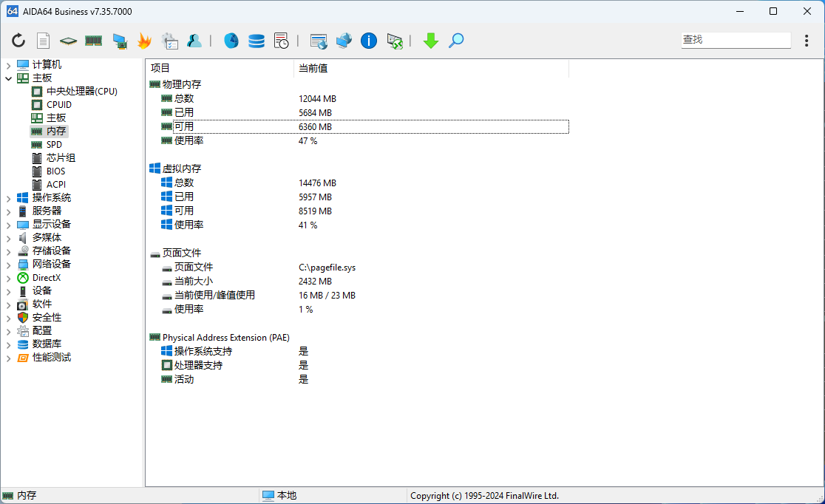The width and height of the screenshot is (825, 504).
Task: Click the blue info circle icon
Action: coord(369,41)
